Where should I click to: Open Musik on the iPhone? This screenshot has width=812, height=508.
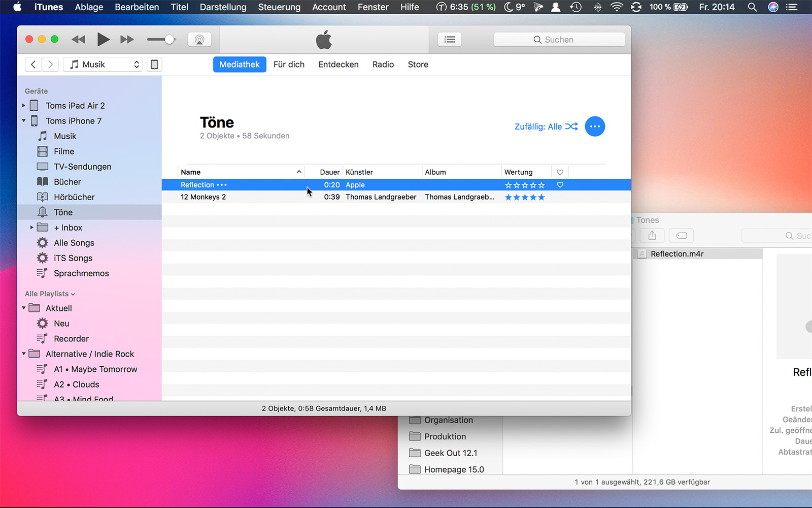click(x=65, y=136)
